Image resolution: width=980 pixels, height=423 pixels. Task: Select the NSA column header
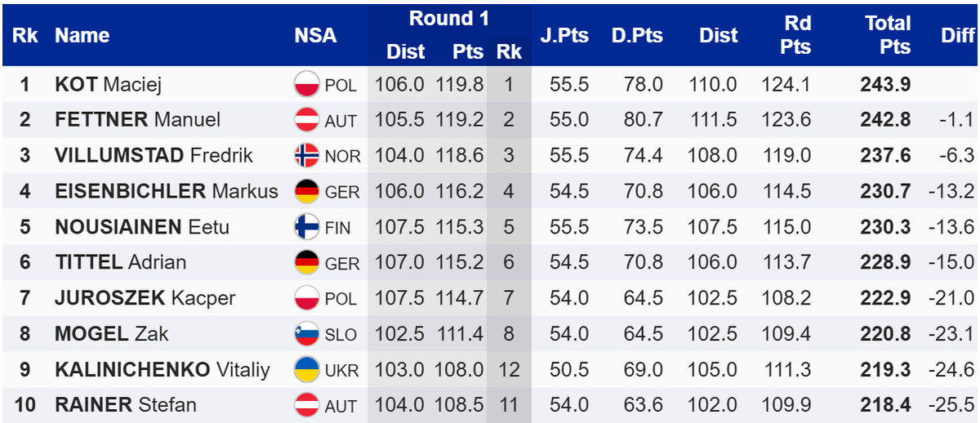coord(315,35)
